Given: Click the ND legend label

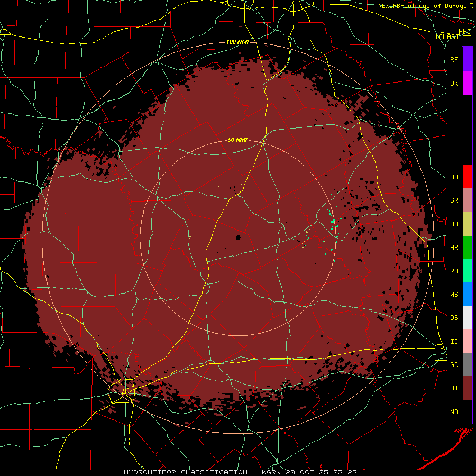Looking at the screenshot, I should tap(454, 412).
